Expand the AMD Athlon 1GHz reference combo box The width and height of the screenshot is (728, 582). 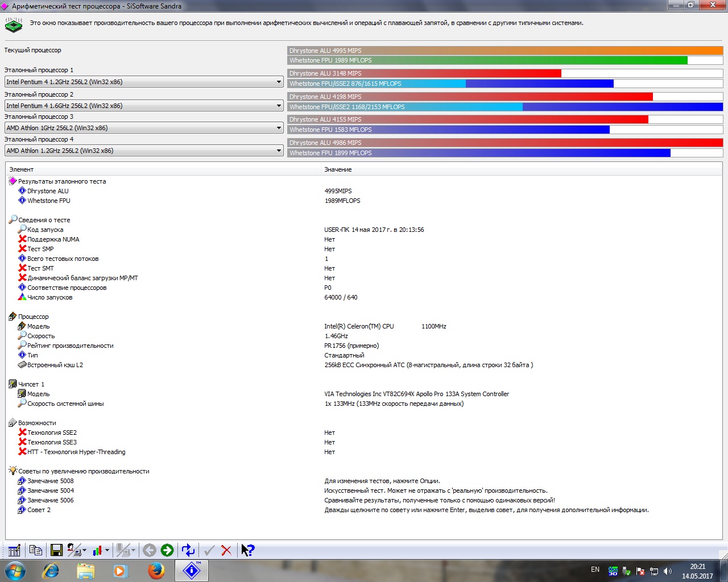[279, 128]
